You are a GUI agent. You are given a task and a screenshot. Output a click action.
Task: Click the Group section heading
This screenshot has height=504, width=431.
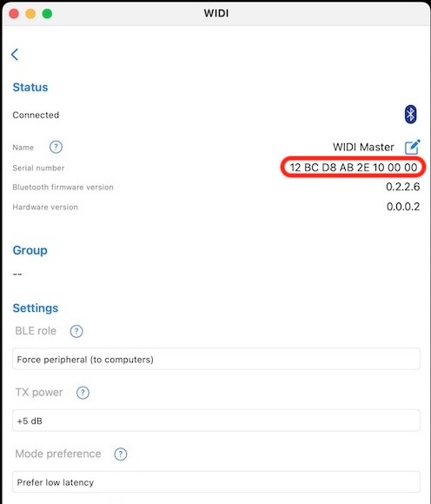pos(30,250)
